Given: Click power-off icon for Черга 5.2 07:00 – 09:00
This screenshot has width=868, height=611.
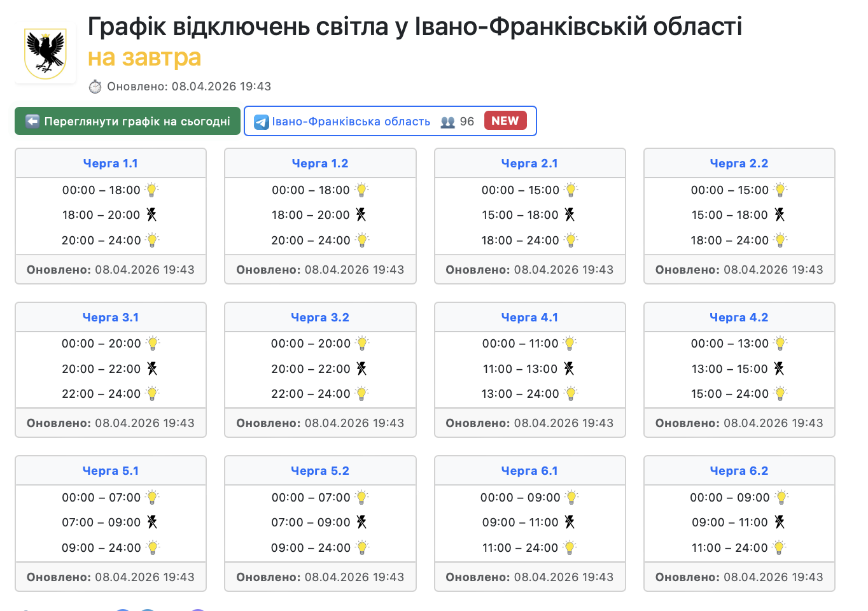Looking at the screenshot, I should point(361,522).
